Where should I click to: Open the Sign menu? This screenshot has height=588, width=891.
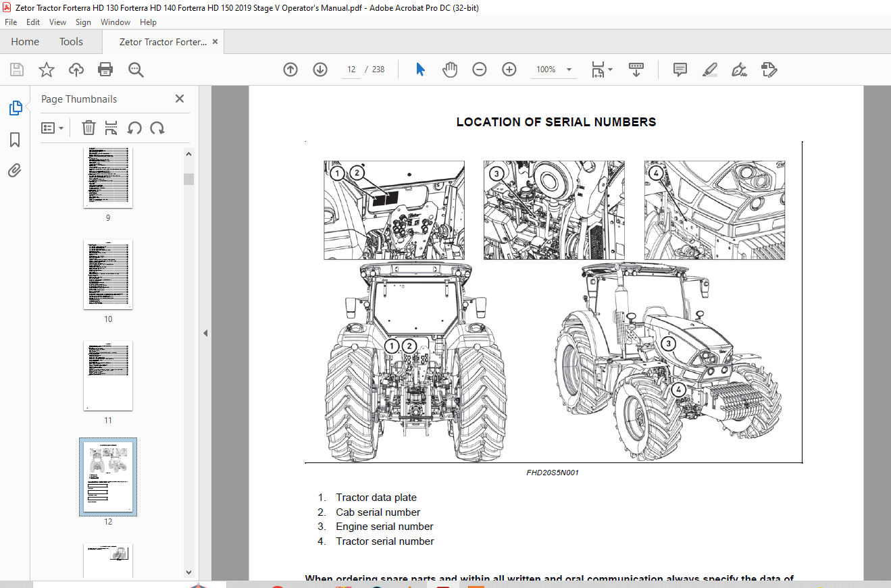tap(83, 22)
